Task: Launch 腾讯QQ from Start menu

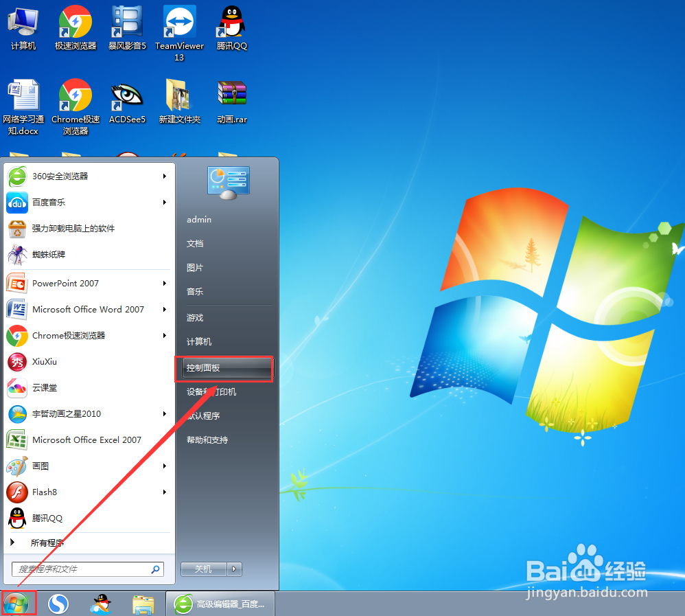Action: tap(87, 518)
